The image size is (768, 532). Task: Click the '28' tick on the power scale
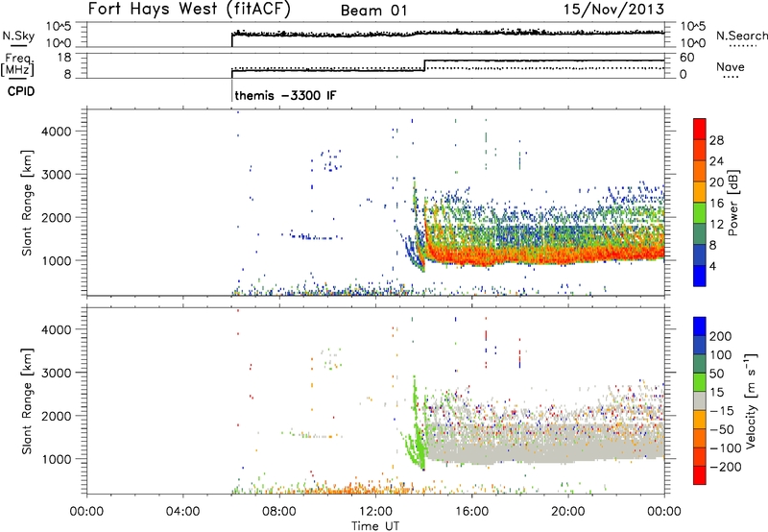(716, 140)
